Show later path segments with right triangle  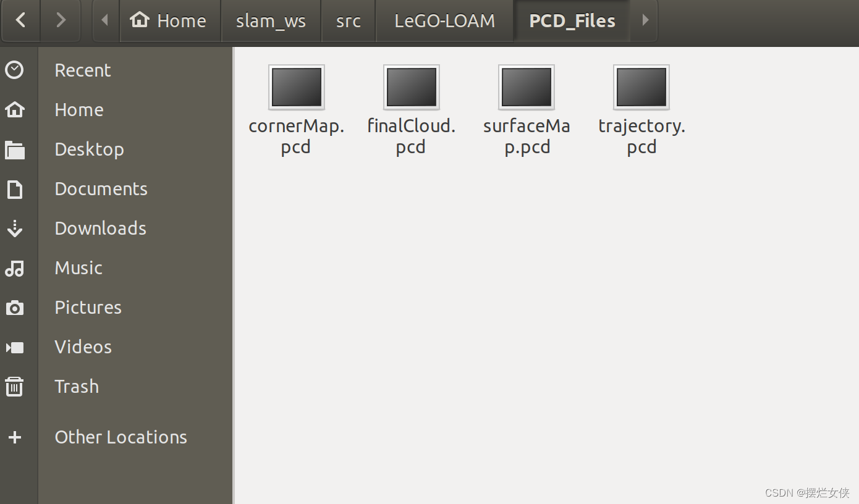645,20
